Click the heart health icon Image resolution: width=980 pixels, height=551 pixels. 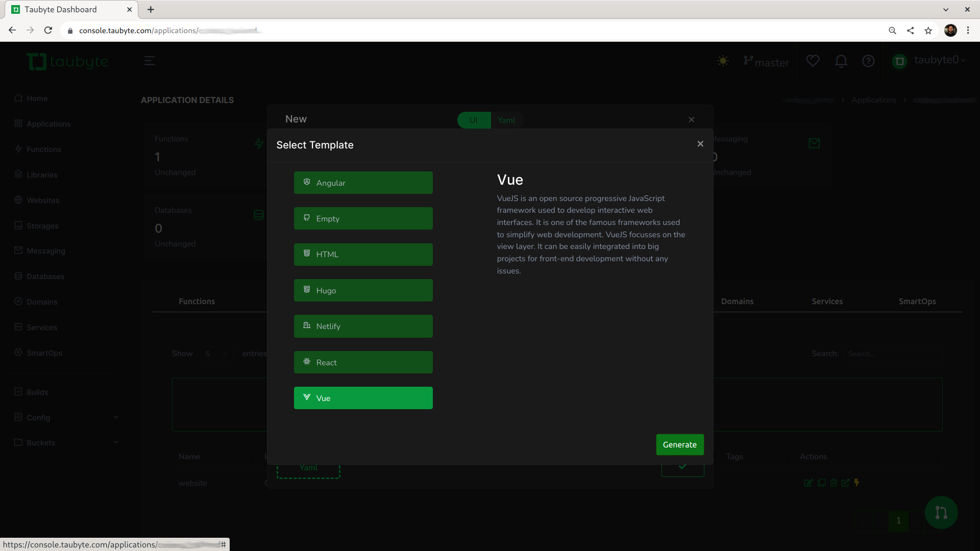coord(813,61)
